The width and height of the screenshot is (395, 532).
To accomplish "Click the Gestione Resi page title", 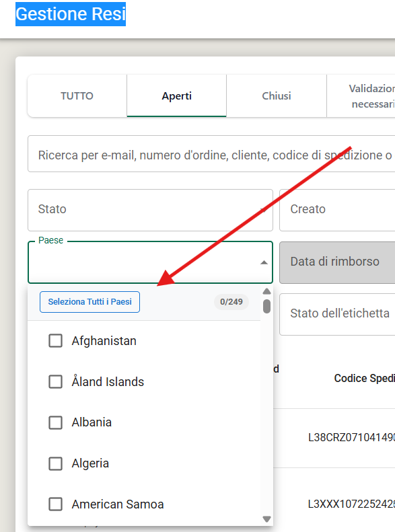I will (71, 14).
